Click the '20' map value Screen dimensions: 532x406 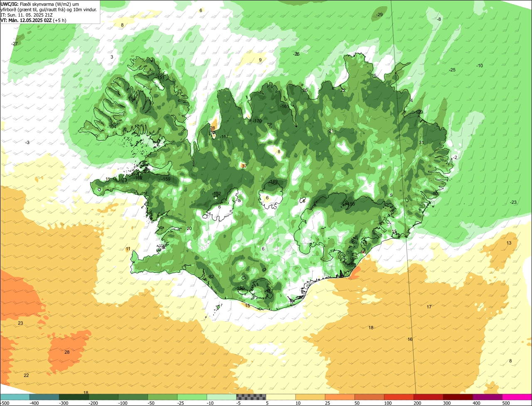coord(189,228)
